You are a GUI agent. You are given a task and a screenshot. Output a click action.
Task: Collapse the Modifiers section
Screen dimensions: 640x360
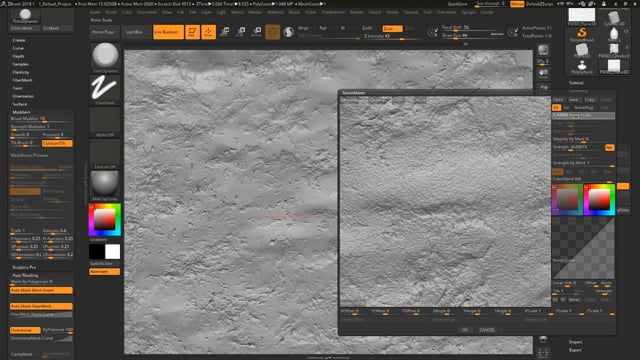pyautogui.click(x=21, y=112)
